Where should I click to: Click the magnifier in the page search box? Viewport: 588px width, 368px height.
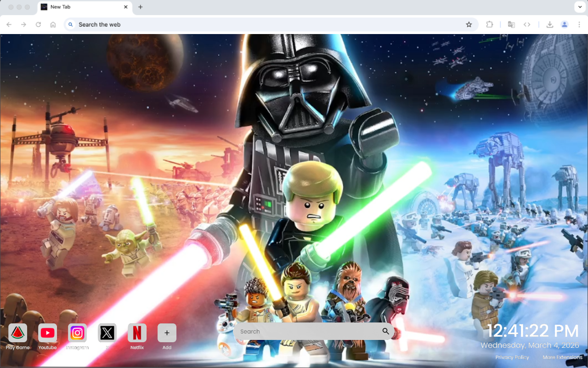pyautogui.click(x=385, y=331)
